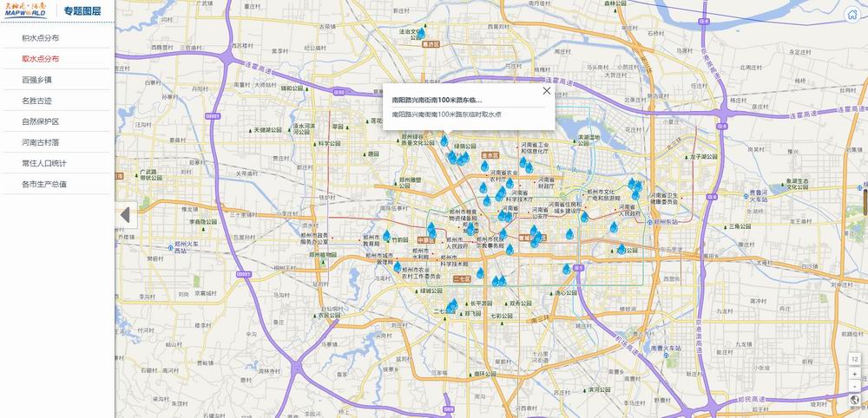Select the 积水点分布 layer
This screenshot has height=418, width=868.
click(x=41, y=38)
